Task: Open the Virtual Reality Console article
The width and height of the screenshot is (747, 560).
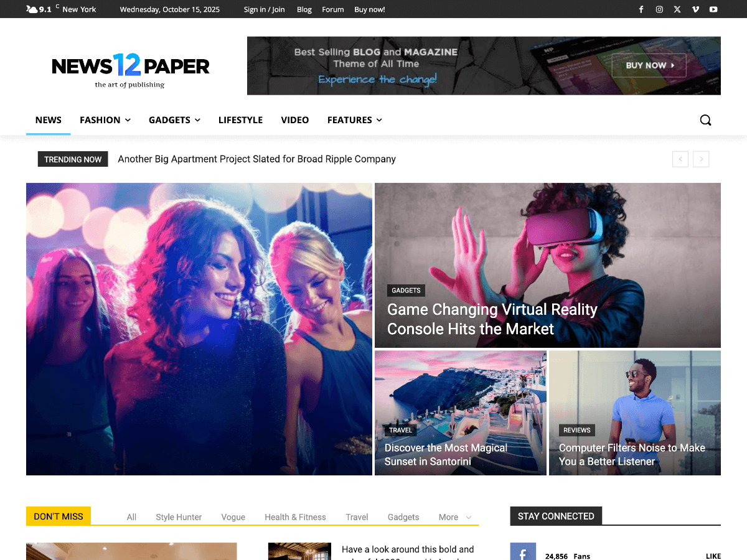Action: click(492, 319)
